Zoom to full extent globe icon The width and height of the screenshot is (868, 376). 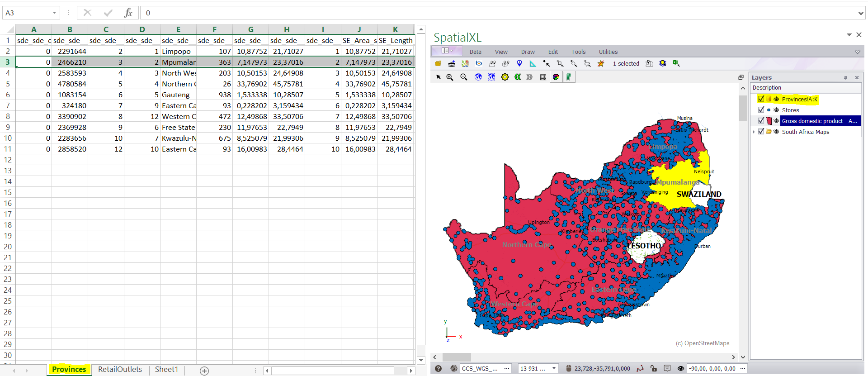tap(478, 77)
